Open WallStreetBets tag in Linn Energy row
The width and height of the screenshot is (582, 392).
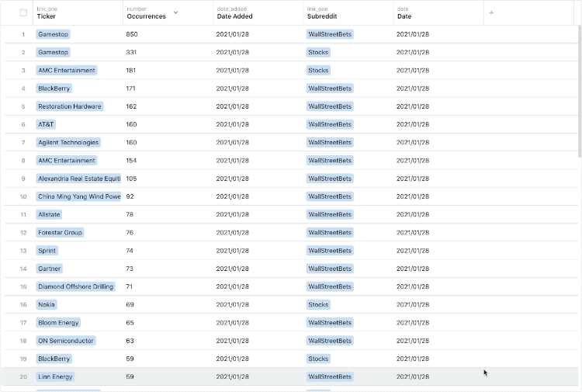[x=330, y=376]
